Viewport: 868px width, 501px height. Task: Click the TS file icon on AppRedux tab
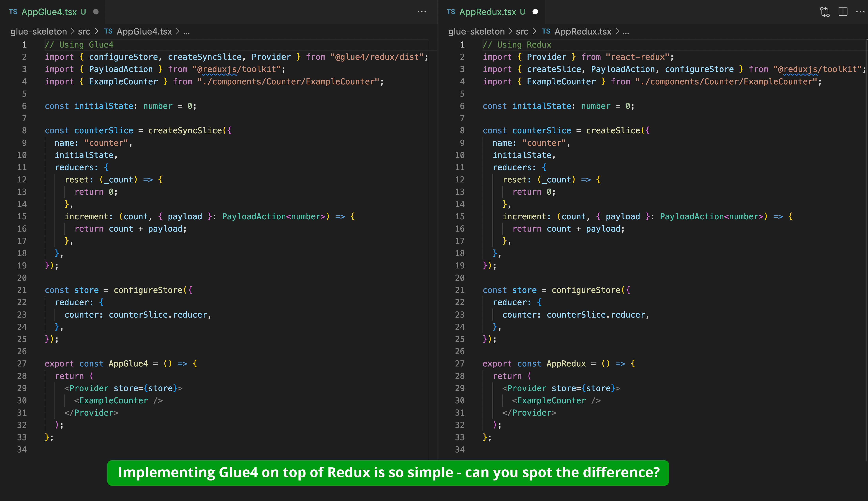[451, 12]
